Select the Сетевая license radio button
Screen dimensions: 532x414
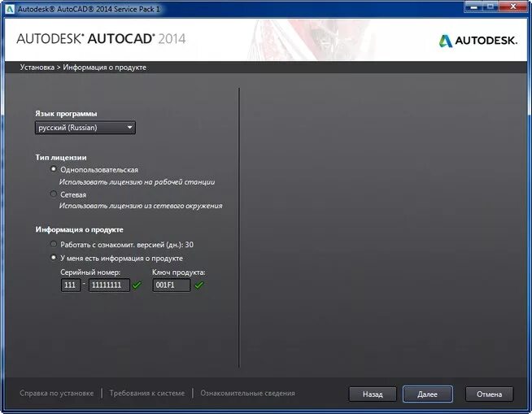tap(53, 194)
